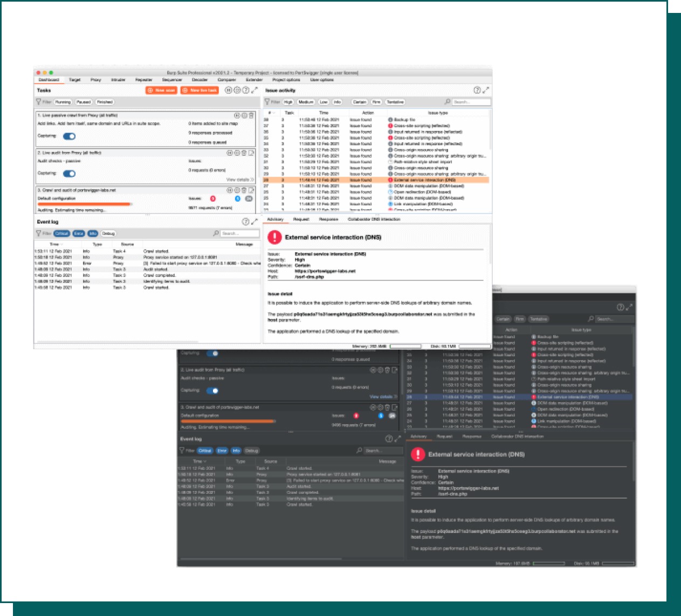681x616 pixels.
Task: Click the Filter funnel icon in light Issue activity
Action: click(267, 102)
